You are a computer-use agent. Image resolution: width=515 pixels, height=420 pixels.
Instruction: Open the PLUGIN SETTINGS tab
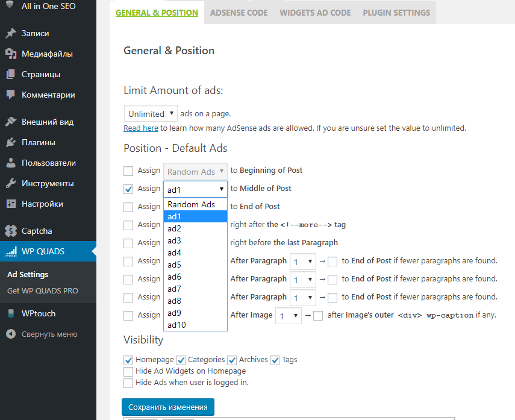[x=396, y=13]
